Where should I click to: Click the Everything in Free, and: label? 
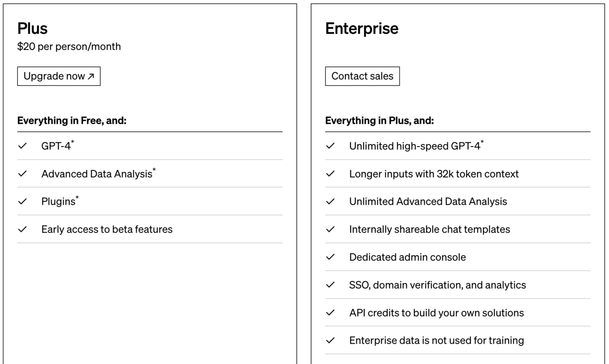point(72,121)
